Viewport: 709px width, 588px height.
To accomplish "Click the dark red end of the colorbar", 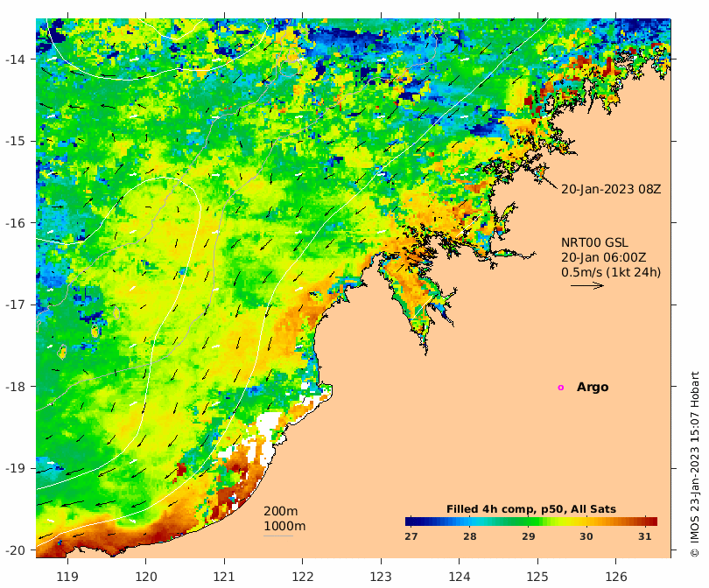I will point(653,521).
